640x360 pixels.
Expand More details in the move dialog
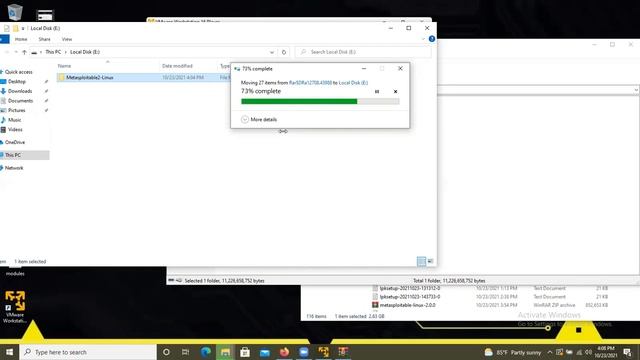pyautogui.click(x=259, y=120)
